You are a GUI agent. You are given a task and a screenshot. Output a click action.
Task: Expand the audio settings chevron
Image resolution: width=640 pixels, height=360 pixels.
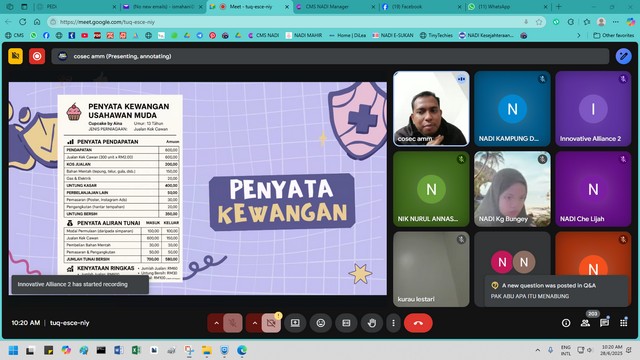tap(216, 323)
